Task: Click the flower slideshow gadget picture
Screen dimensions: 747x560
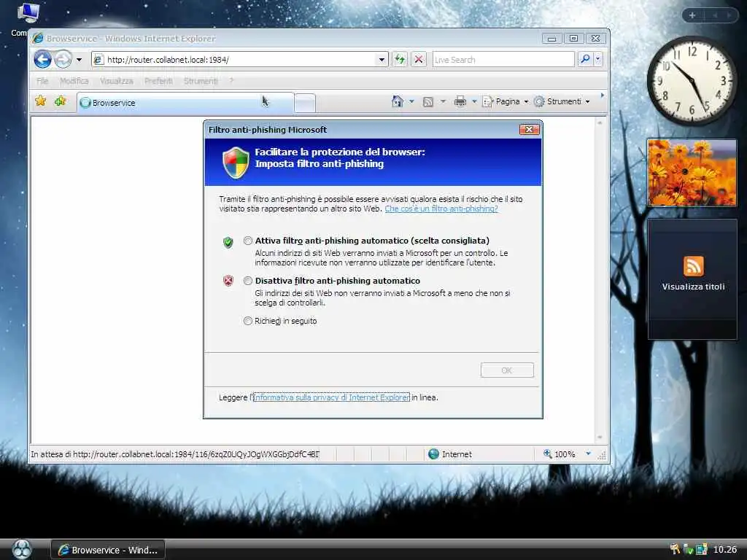Action: point(692,173)
